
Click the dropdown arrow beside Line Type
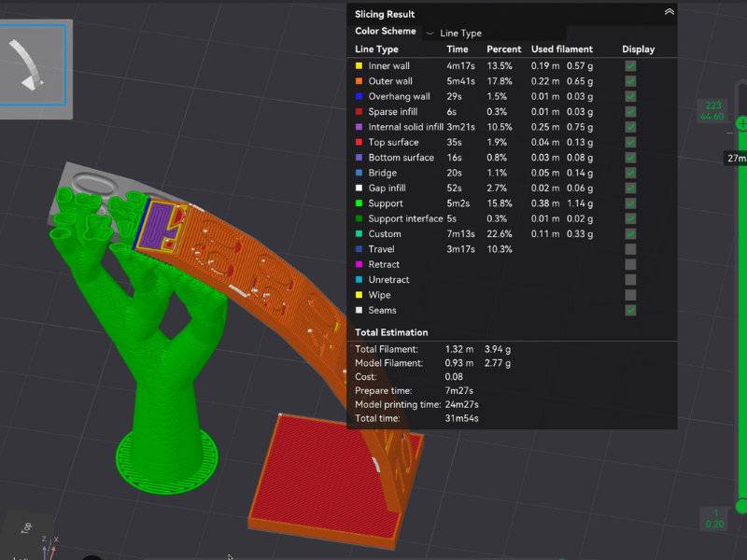(x=430, y=33)
